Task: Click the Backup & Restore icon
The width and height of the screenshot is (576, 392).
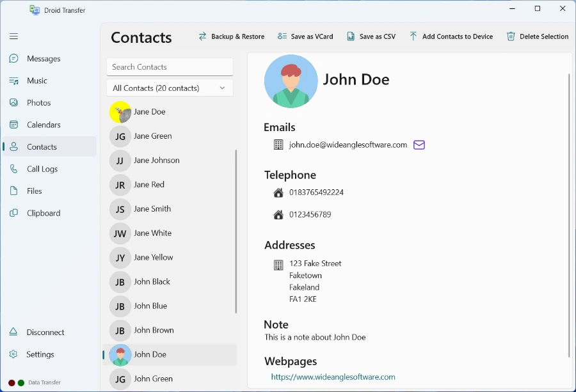Action: [x=203, y=36]
